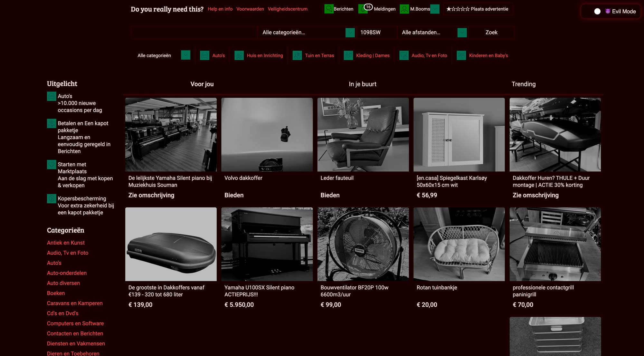The height and width of the screenshot is (356, 644).
Task: Select the Huis en Inrichting category icon
Action: coord(239,55)
